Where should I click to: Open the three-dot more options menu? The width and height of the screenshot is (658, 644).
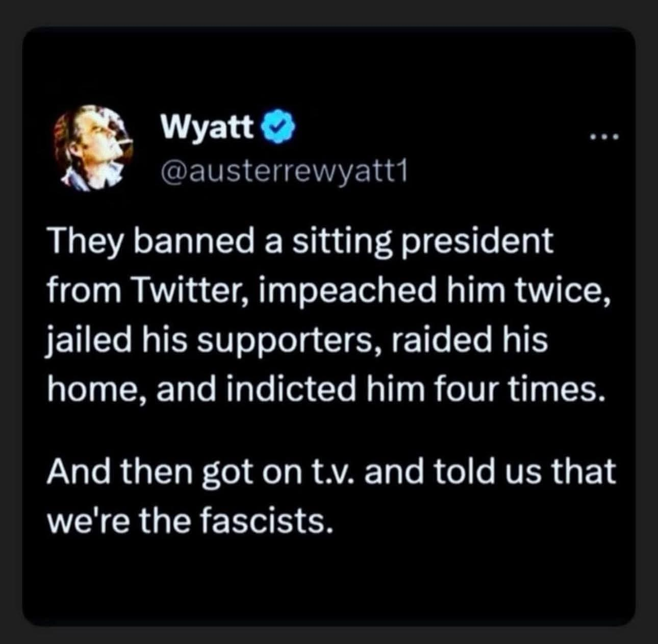click(604, 137)
